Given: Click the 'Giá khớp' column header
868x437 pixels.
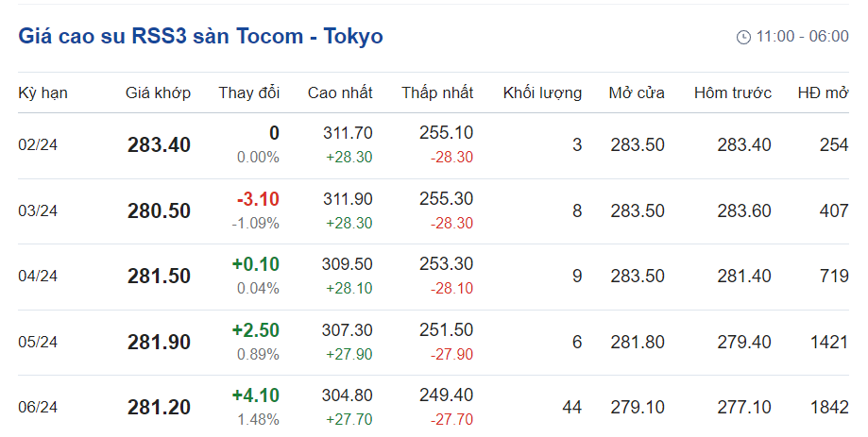Looking at the screenshot, I should [x=158, y=92].
